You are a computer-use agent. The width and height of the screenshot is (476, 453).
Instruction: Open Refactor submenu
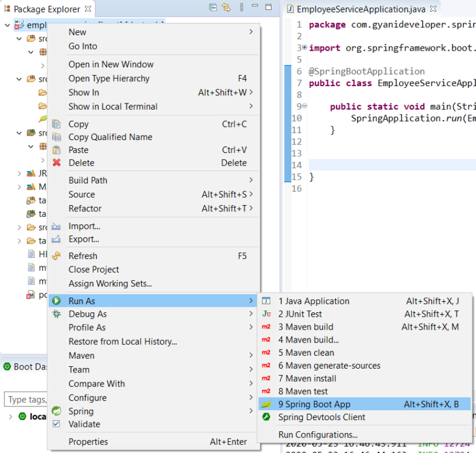pyautogui.click(x=154, y=208)
